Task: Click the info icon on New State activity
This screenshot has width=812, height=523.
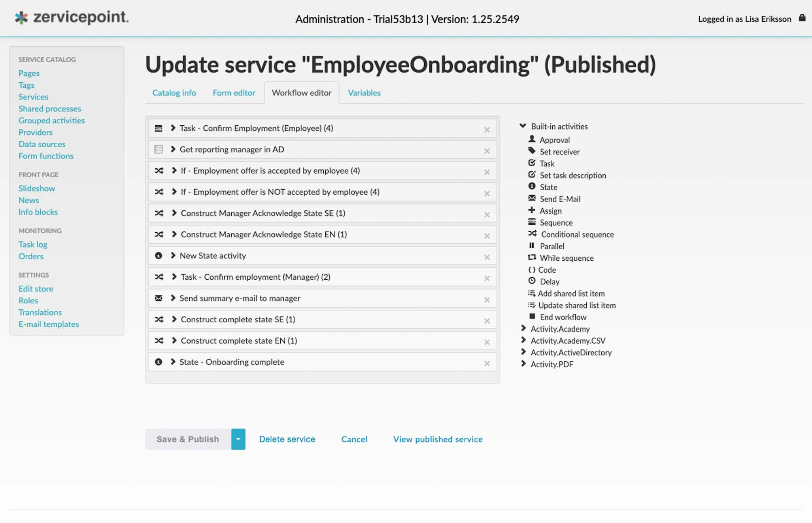Action: point(159,256)
